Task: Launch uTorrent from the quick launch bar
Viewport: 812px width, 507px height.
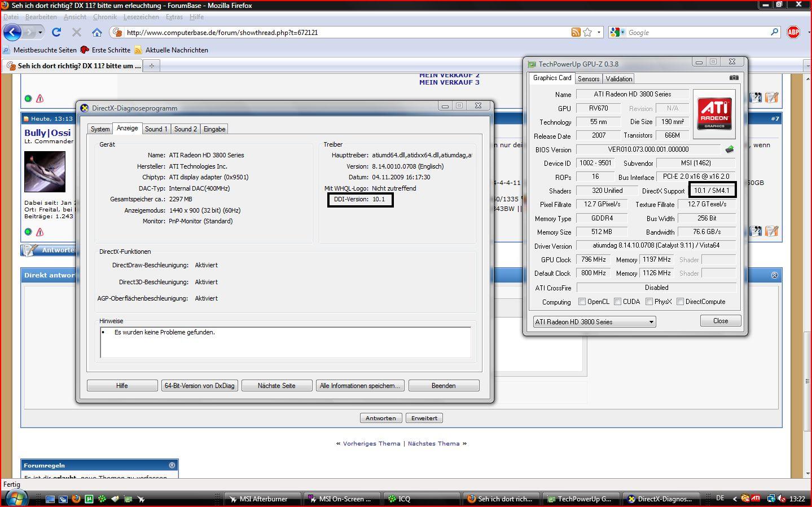Action: click(x=89, y=499)
